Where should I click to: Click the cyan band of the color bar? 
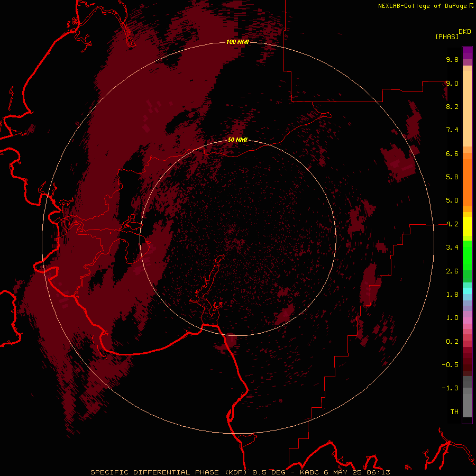(x=467, y=290)
